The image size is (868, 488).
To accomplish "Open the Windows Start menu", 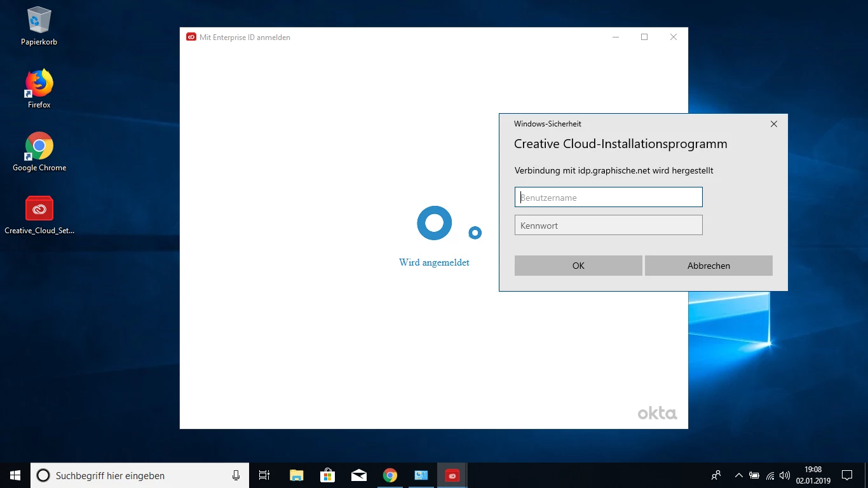I will click(15, 475).
